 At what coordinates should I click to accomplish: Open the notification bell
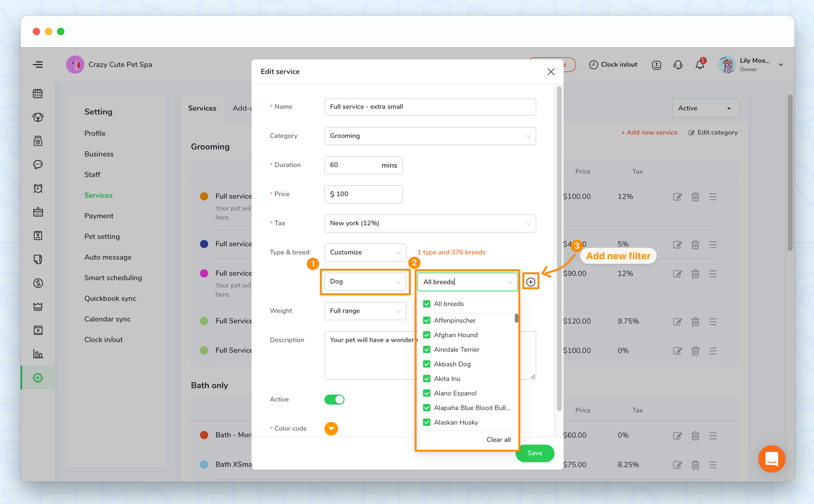click(x=700, y=65)
